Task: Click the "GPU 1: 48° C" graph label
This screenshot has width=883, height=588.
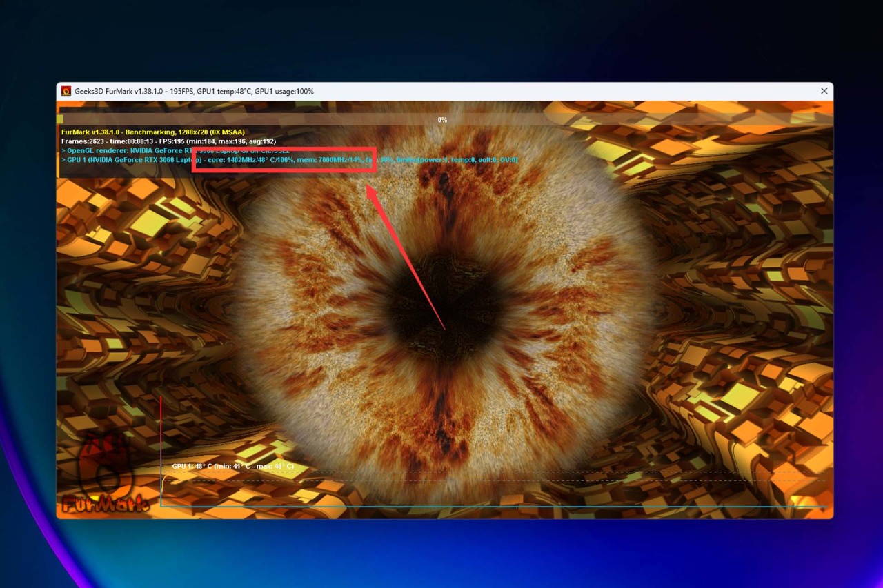Action: point(233,467)
